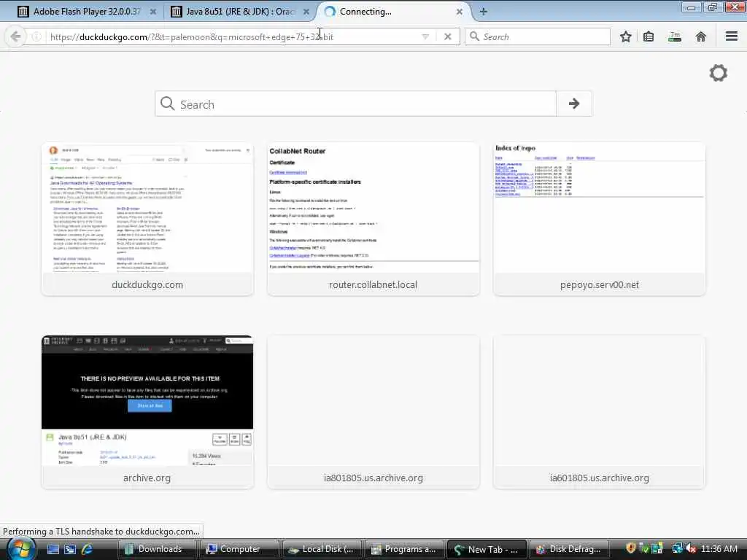The width and height of the screenshot is (747, 560).
Task: Open the duckduckgo.com tile
Action: click(147, 219)
